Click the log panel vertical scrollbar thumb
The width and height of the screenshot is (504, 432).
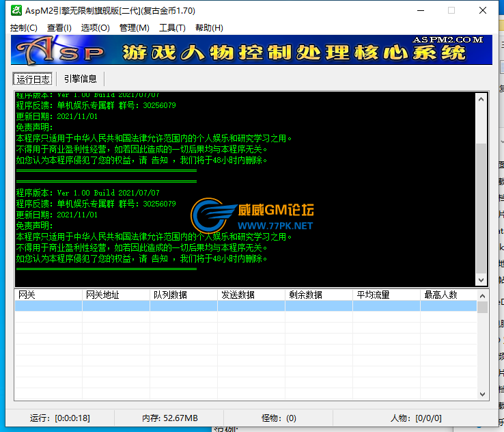(x=481, y=208)
